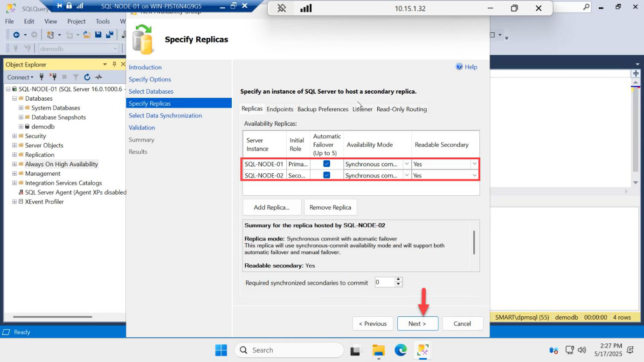This screenshot has width=644, height=362.
Task: Open the demodb database selector combo box
Action: click(x=78, y=48)
